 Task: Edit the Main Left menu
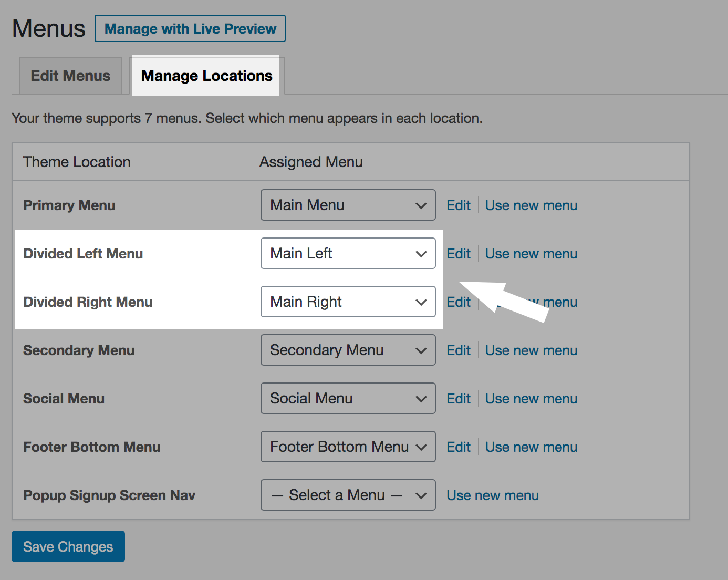point(458,253)
